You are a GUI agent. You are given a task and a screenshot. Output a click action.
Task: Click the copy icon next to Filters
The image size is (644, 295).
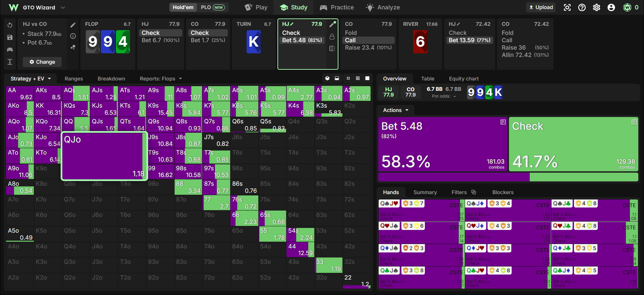pyautogui.click(x=473, y=192)
